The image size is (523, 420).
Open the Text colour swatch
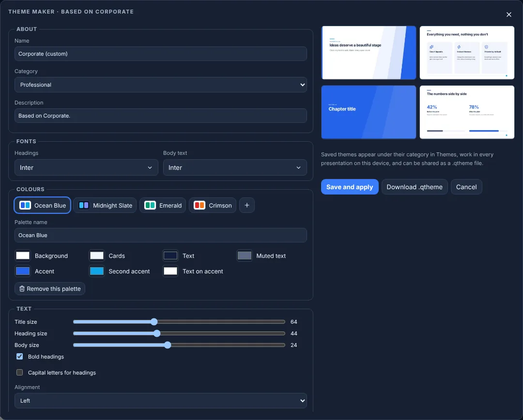(170, 255)
